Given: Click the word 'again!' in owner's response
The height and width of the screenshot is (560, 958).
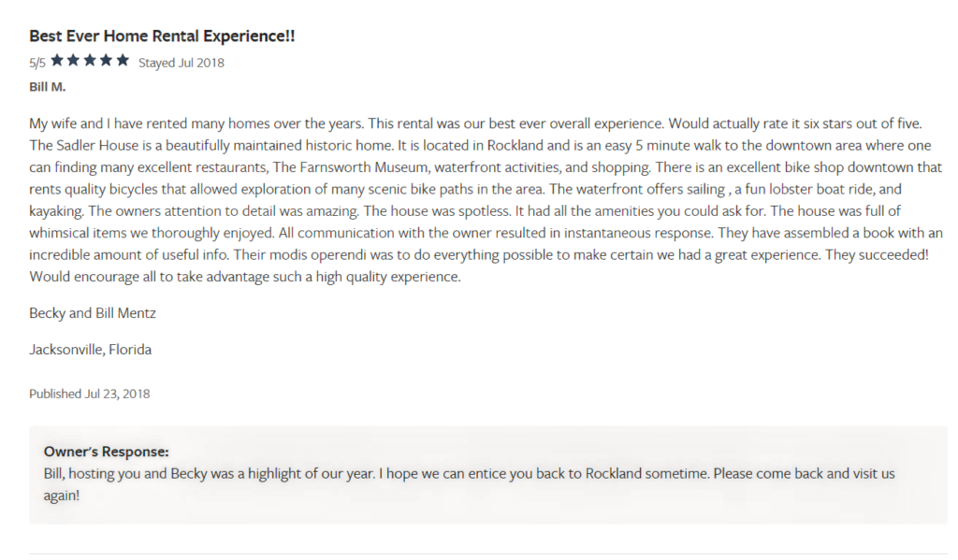Looking at the screenshot, I should pyautogui.click(x=62, y=495).
